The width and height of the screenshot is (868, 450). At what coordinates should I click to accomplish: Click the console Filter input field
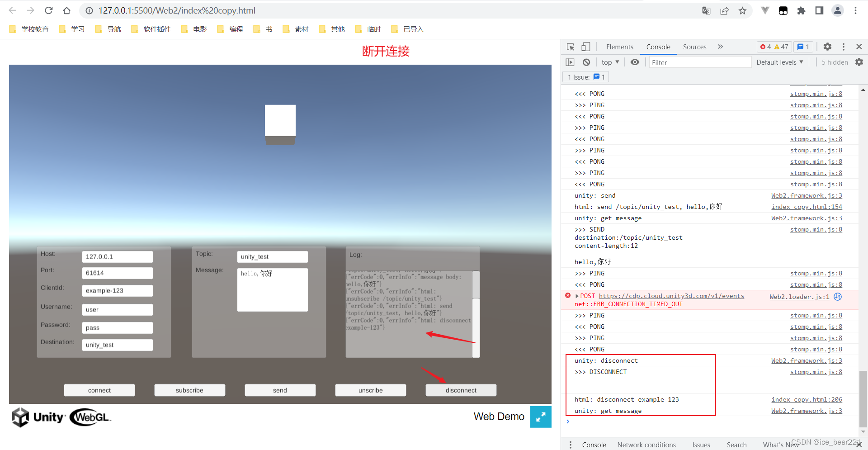coord(700,62)
